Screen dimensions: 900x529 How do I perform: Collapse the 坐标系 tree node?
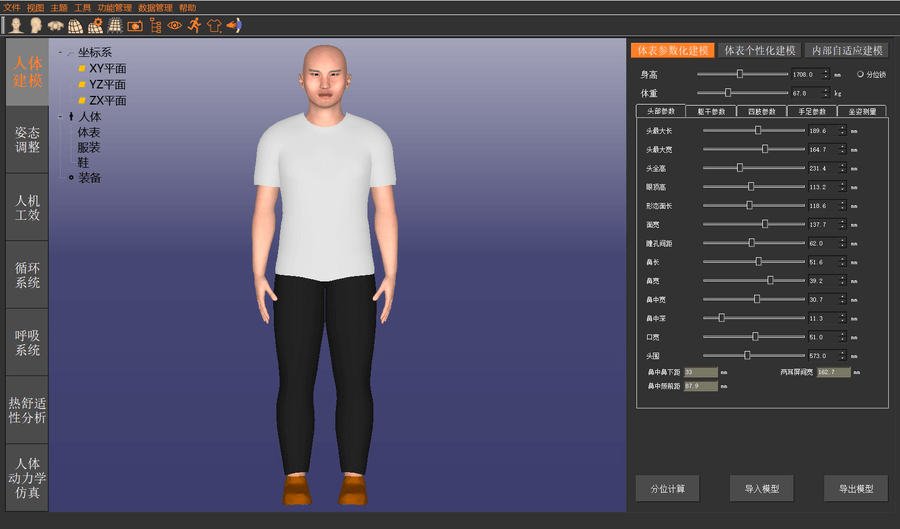coord(60,53)
